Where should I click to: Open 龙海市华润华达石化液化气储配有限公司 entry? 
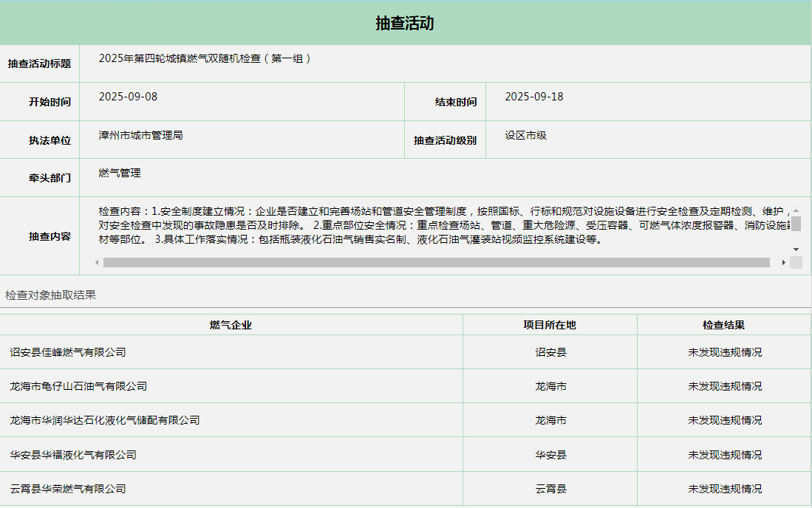105,420
